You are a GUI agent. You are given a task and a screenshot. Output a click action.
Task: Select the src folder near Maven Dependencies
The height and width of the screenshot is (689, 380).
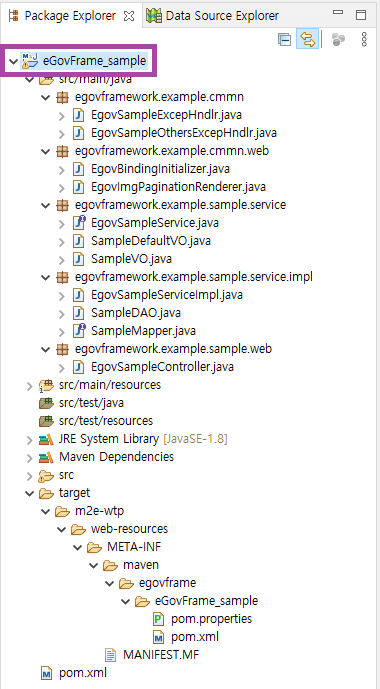66,475
